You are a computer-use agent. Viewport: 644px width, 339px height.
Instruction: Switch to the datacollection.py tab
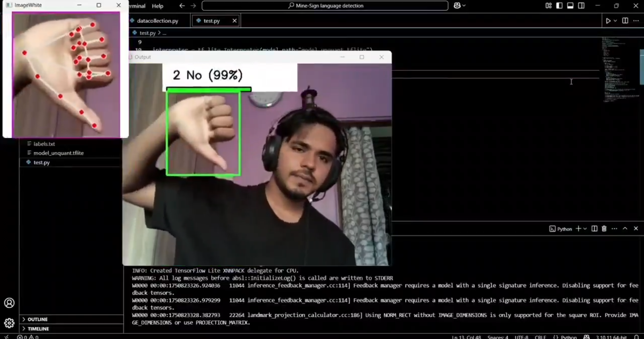tap(158, 21)
